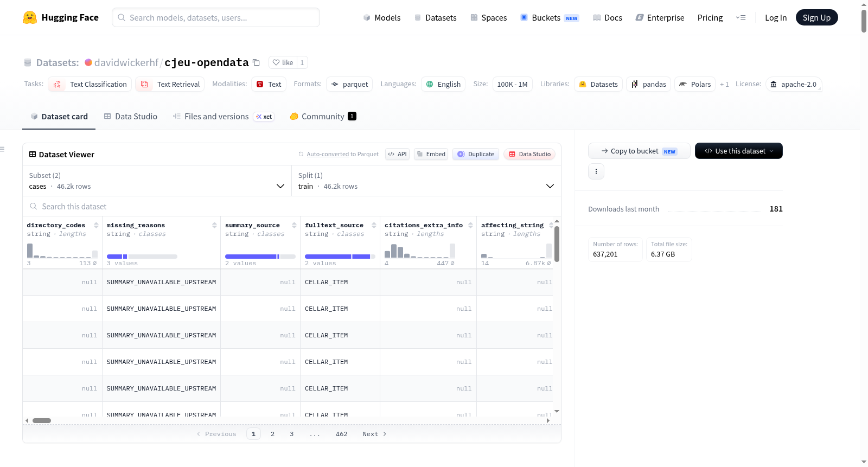Copy dataset name with the copy icon
The image size is (868, 467).
(x=256, y=62)
